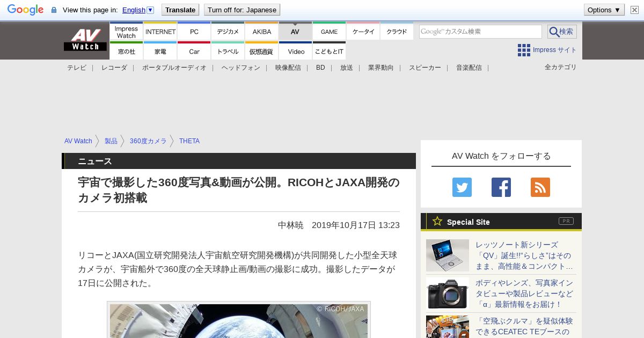Open the クラウド tab

(397, 32)
